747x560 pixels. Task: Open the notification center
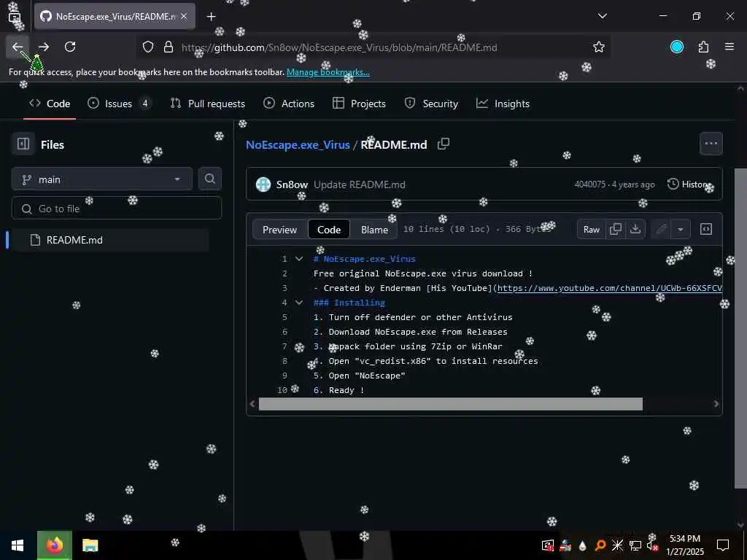(x=723, y=545)
